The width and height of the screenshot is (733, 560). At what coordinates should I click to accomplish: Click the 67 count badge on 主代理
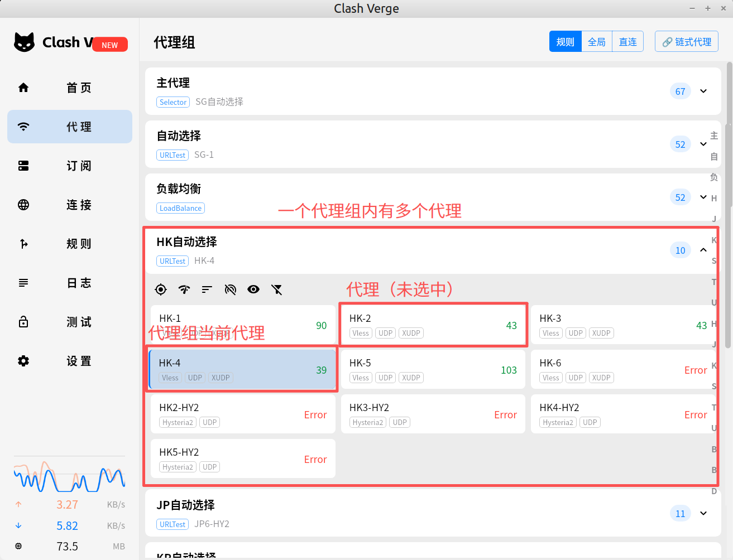coord(681,91)
